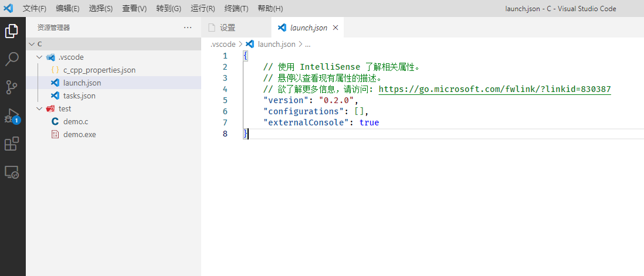Open the 转到(G) menu
The width and height of the screenshot is (644, 276).
[x=168, y=9]
